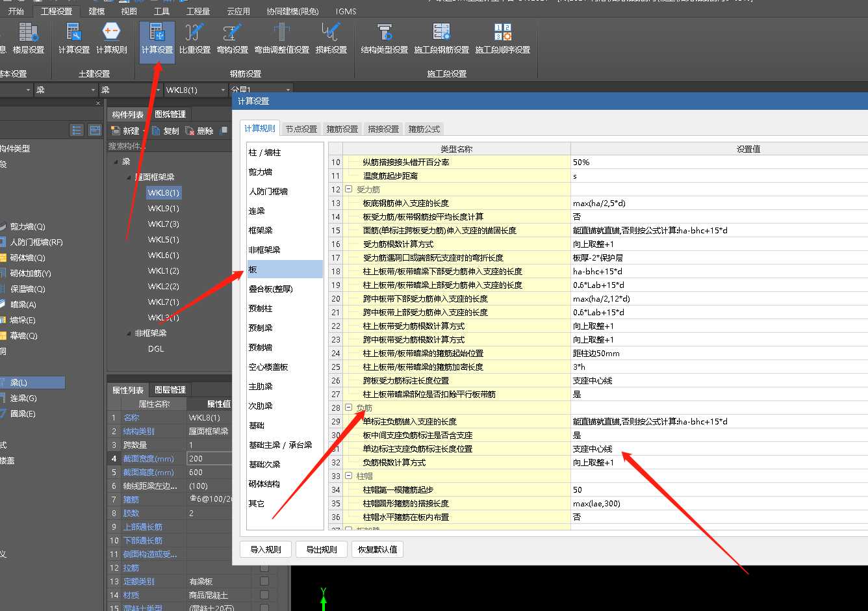Click the icon right of 删除
This screenshot has height=611, width=868.
point(223,131)
